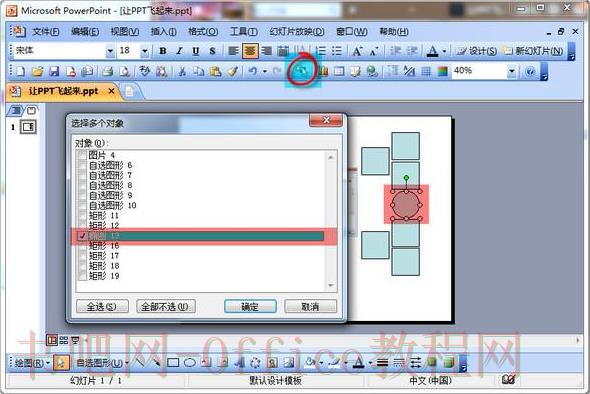Expand the 40% zoom dropdown
The image size is (590, 394).
[x=511, y=71]
